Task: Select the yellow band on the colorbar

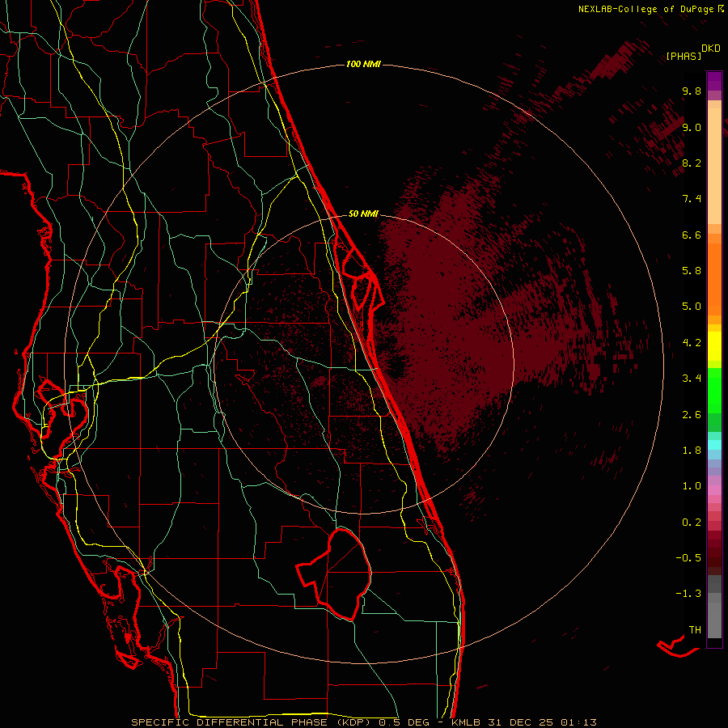Action: pos(714,346)
